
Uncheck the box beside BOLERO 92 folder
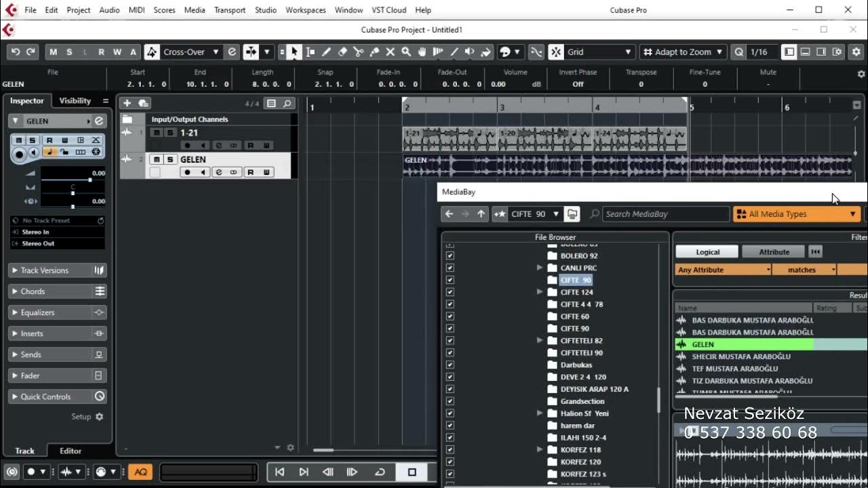tap(450, 256)
